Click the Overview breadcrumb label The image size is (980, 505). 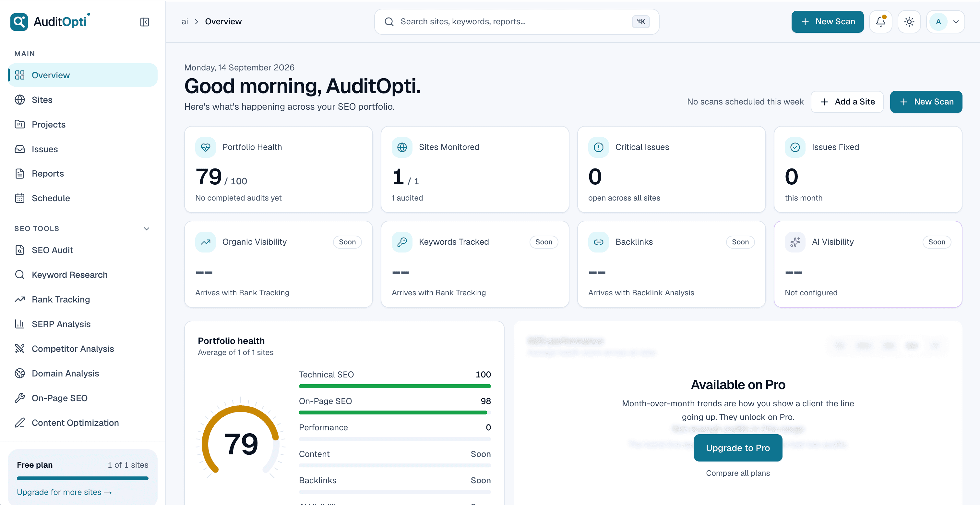[223, 22]
